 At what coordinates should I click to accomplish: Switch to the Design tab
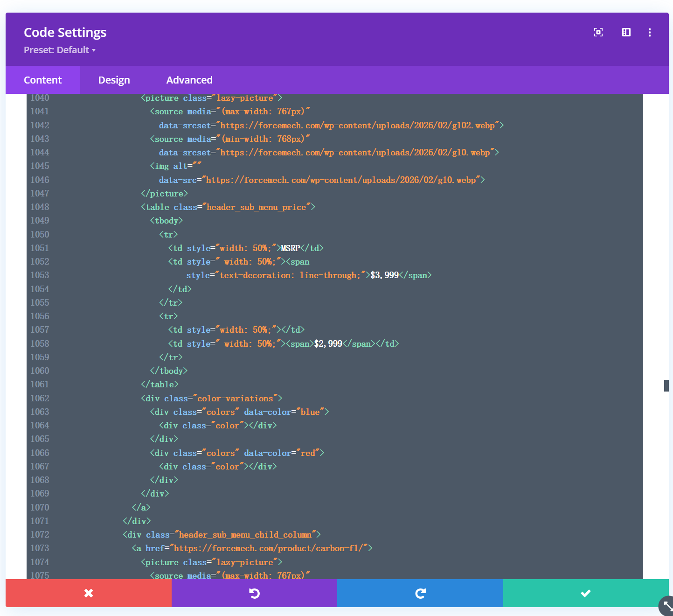pyautogui.click(x=114, y=80)
